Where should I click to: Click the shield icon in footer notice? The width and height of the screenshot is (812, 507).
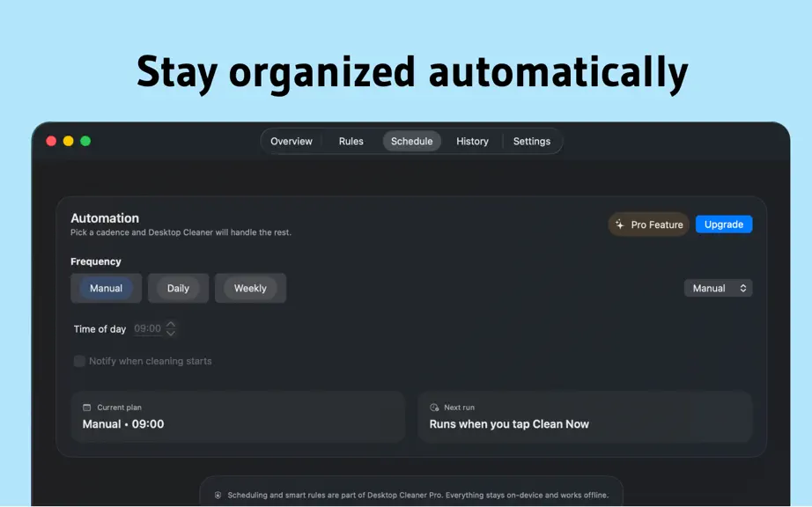click(218, 495)
